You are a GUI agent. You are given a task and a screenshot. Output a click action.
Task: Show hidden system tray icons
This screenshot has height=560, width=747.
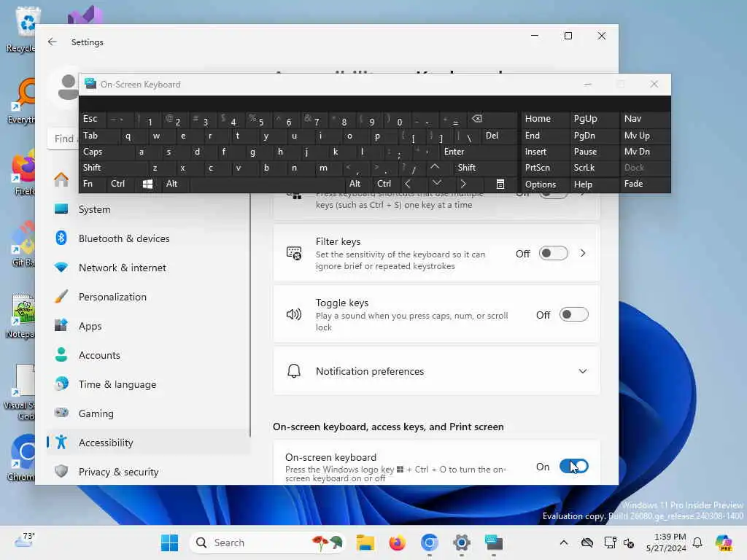[564, 542]
